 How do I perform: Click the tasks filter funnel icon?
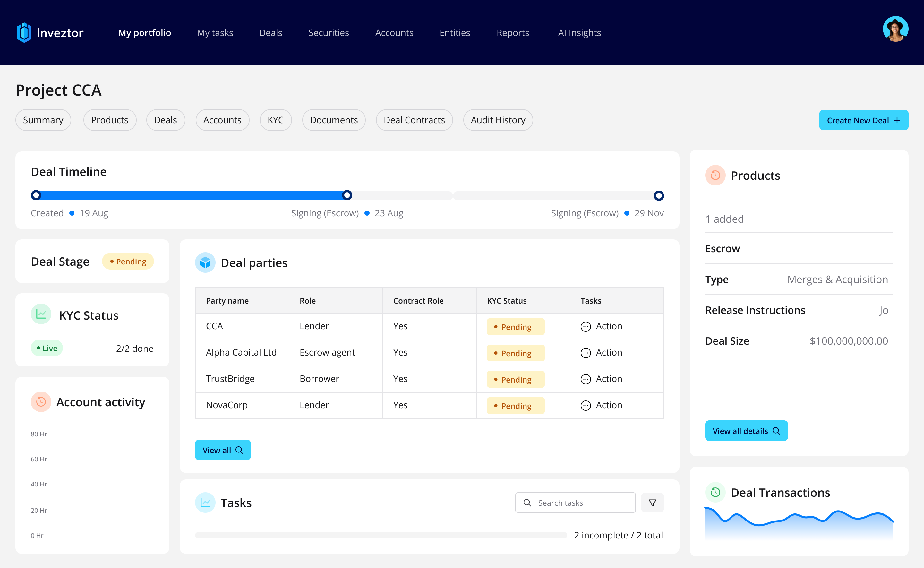tap(652, 503)
